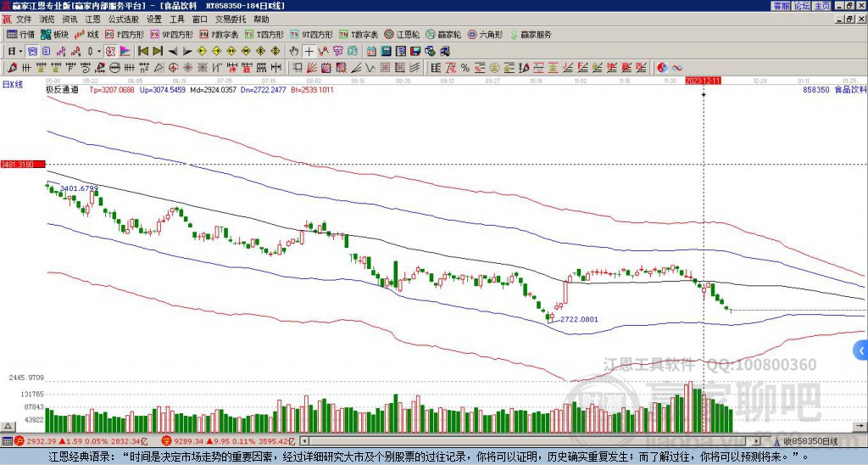868x465 pixels.
Task: Click the blue side panel expand arrow
Action: [861, 350]
